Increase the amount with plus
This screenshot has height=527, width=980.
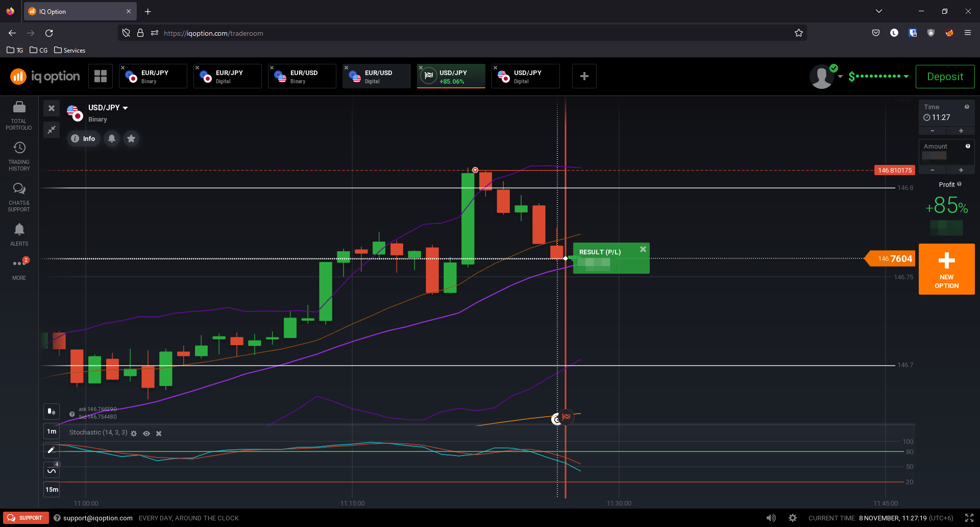click(x=961, y=170)
